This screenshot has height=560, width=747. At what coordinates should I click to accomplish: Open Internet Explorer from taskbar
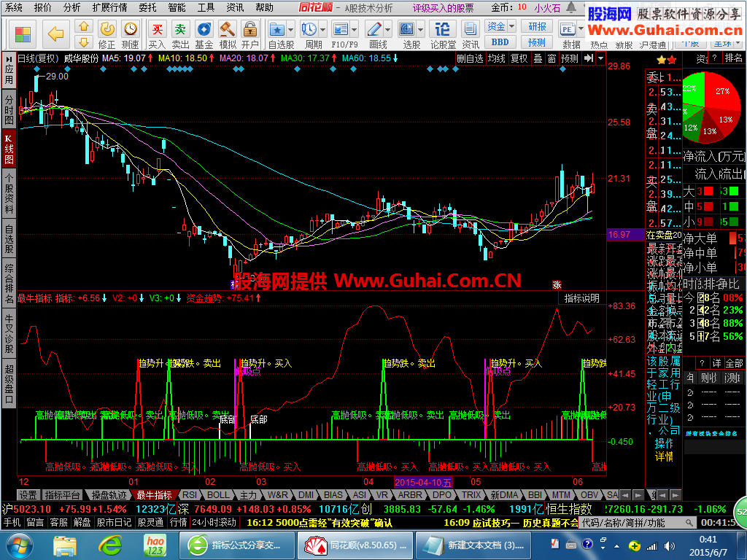(111, 545)
